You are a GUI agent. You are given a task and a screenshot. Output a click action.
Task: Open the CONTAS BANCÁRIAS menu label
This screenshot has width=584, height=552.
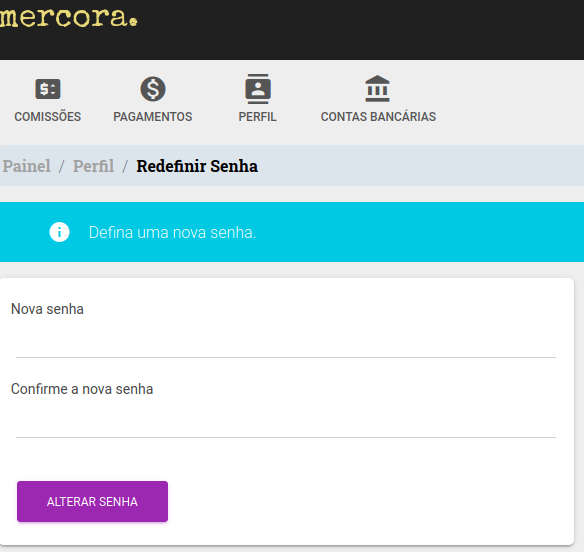coord(378,117)
